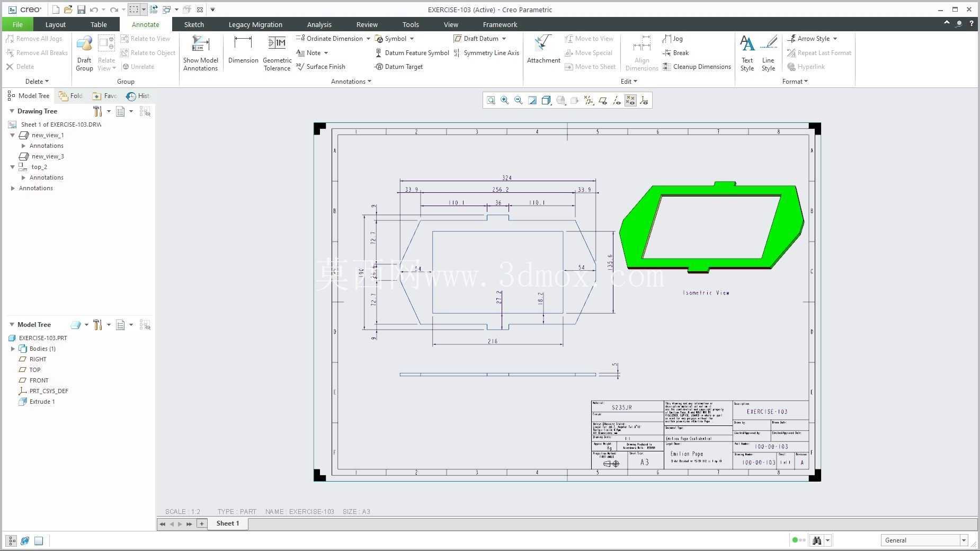Viewport: 980px width, 551px height.
Task: Open the Symbol dropdown arrow
Action: coord(412,39)
